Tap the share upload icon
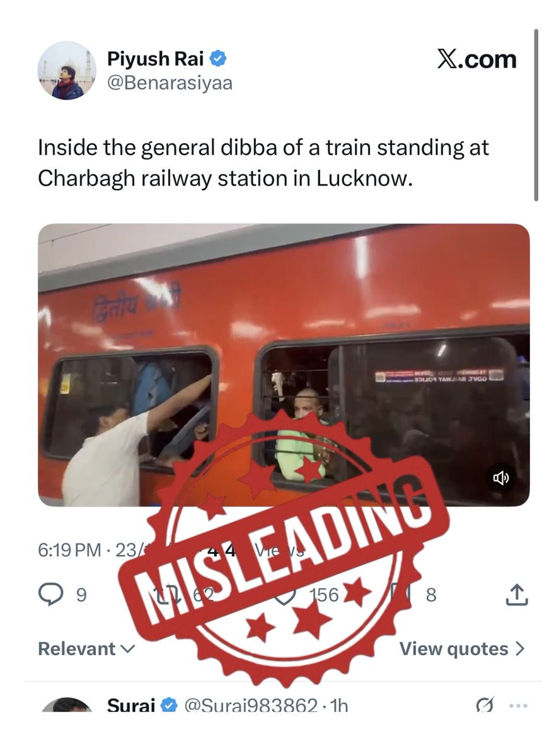 click(x=516, y=594)
